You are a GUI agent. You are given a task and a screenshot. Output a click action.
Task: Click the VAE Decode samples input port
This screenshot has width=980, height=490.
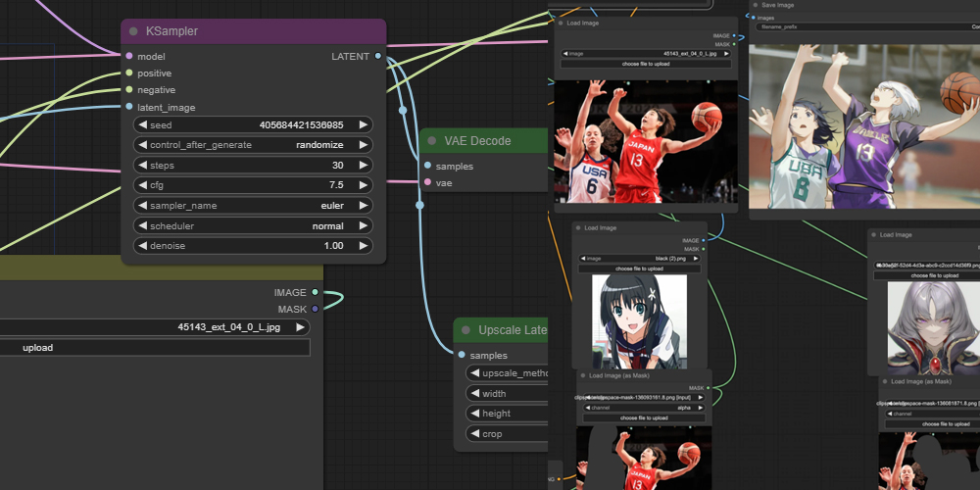click(427, 166)
